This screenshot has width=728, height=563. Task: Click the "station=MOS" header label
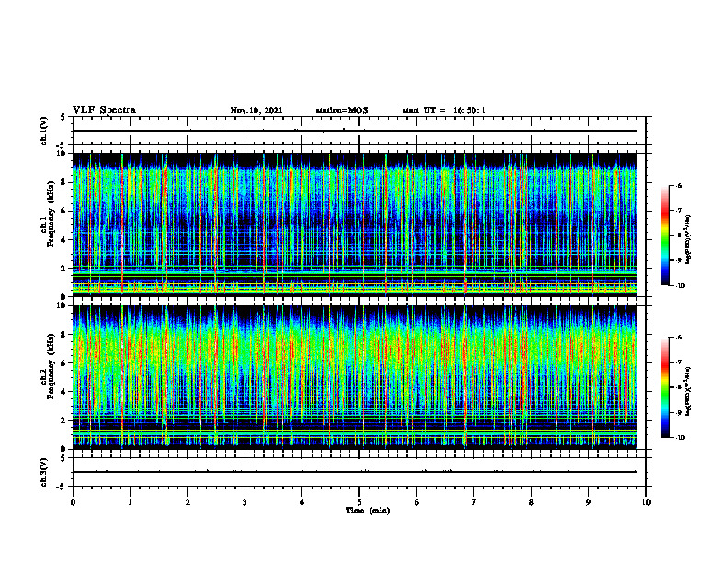[x=342, y=110]
